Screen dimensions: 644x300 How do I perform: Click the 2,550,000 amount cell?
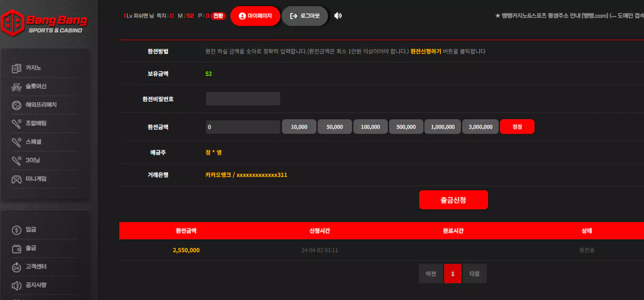pos(186,250)
